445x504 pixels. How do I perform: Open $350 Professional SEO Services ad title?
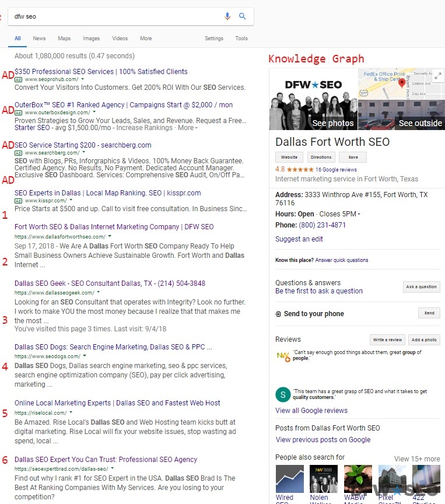click(x=101, y=71)
